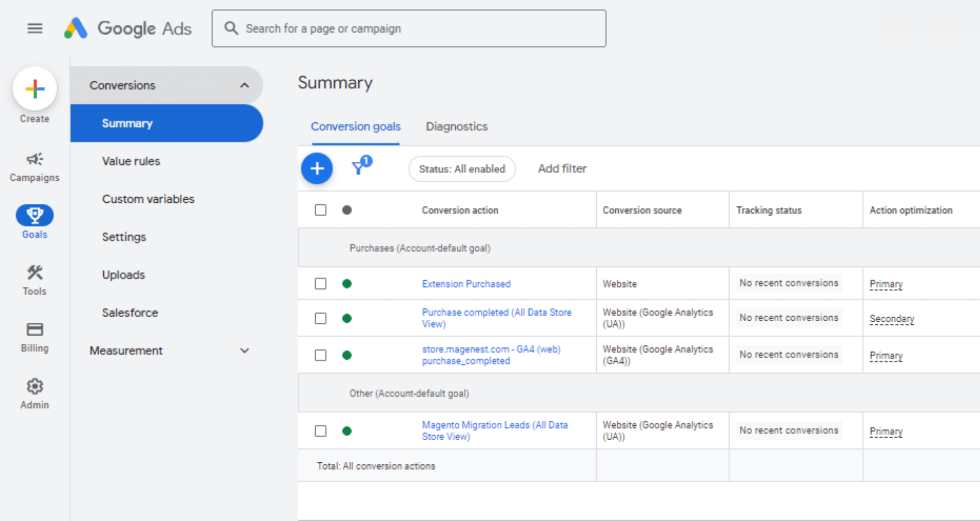Viewport: 980px width, 521px height.
Task: Switch to the Diagnostics tab
Action: coord(457,127)
